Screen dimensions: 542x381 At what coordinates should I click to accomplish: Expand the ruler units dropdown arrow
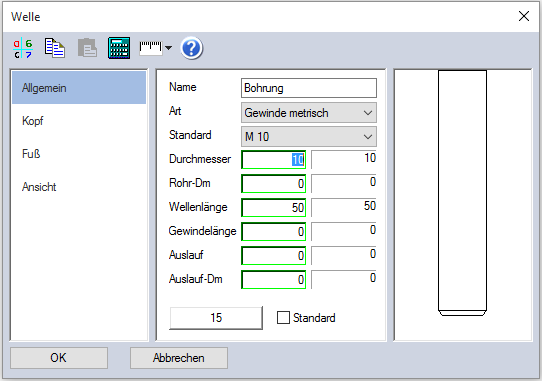[x=168, y=48]
